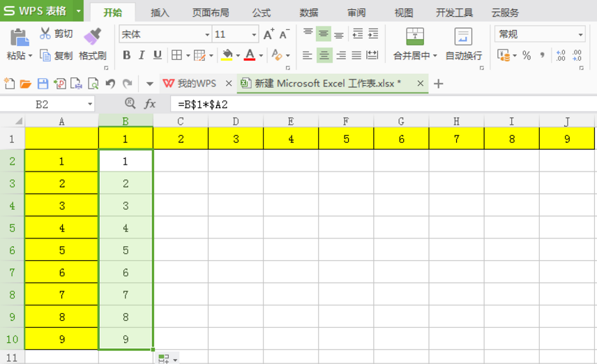This screenshot has height=364, width=597.
Task: Click the Cut (剪切) scissors icon
Action: click(45, 33)
